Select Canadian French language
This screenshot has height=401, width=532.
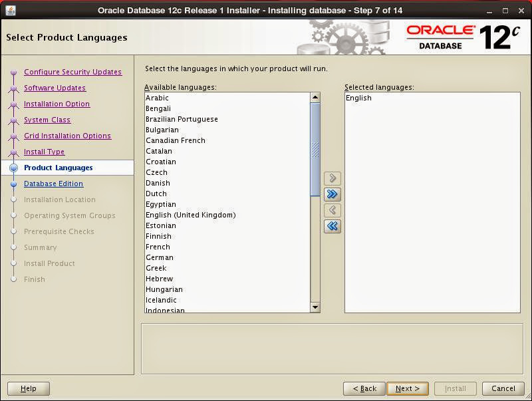coord(227,140)
